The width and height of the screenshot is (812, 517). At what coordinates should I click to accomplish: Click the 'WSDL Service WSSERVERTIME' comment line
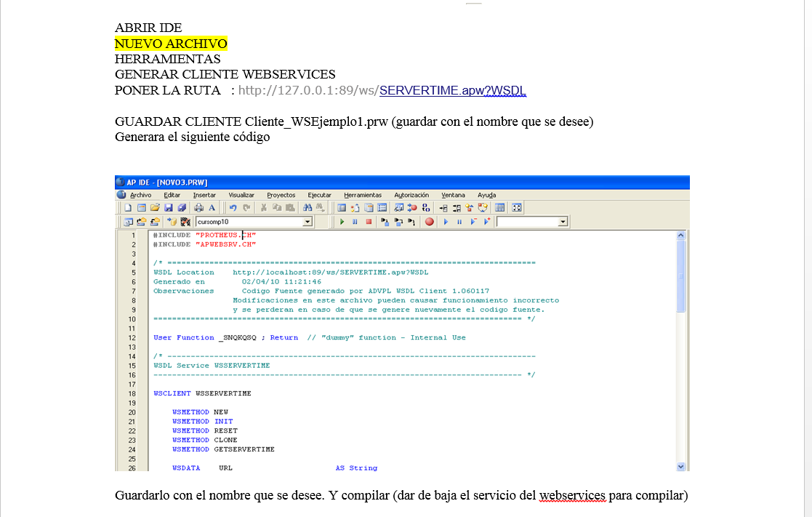tap(212, 366)
